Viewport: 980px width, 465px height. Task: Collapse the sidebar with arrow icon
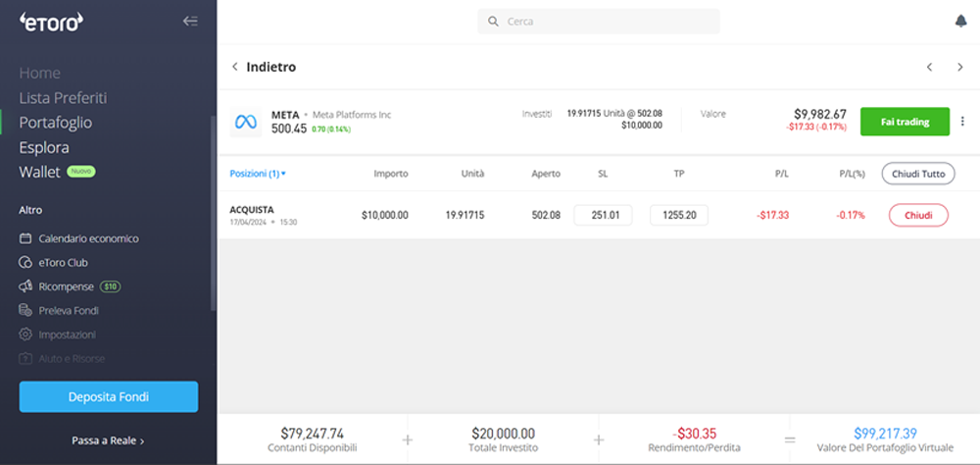pyautogui.click(x=190, y=22)
